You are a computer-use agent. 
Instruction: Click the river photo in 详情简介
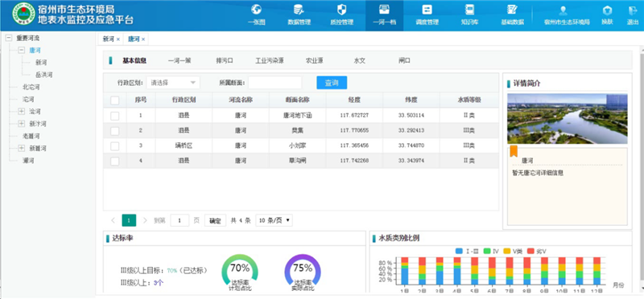pyautogui.click(x=568, y=118)
